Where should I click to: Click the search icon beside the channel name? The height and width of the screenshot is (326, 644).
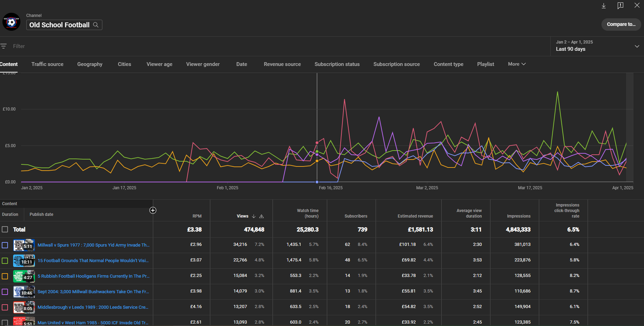coord(96,25)
